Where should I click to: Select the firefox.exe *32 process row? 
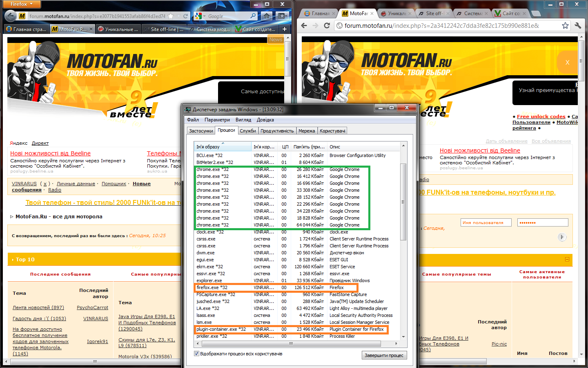click(297, 287)
